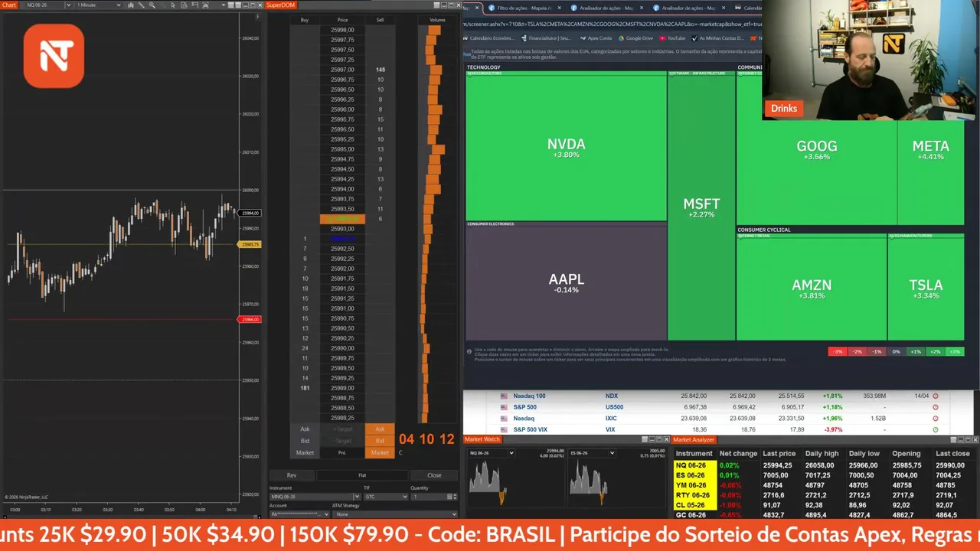Select the chart cursor pointer tool

coord(173,5)
